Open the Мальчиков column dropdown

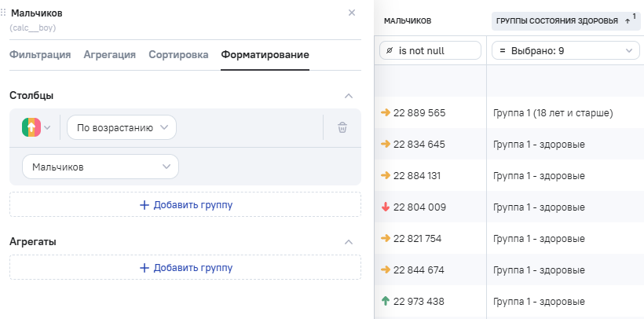[x=101, y=167]
